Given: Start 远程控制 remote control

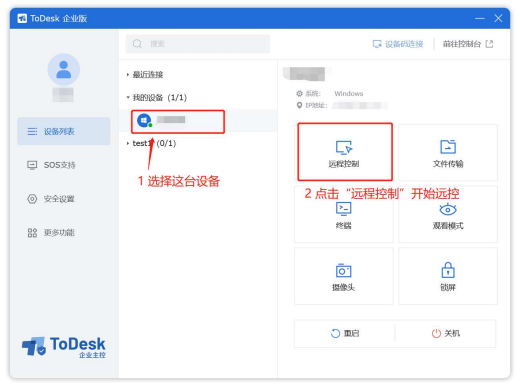Looking at the screenshot, I should click(345, 152).
